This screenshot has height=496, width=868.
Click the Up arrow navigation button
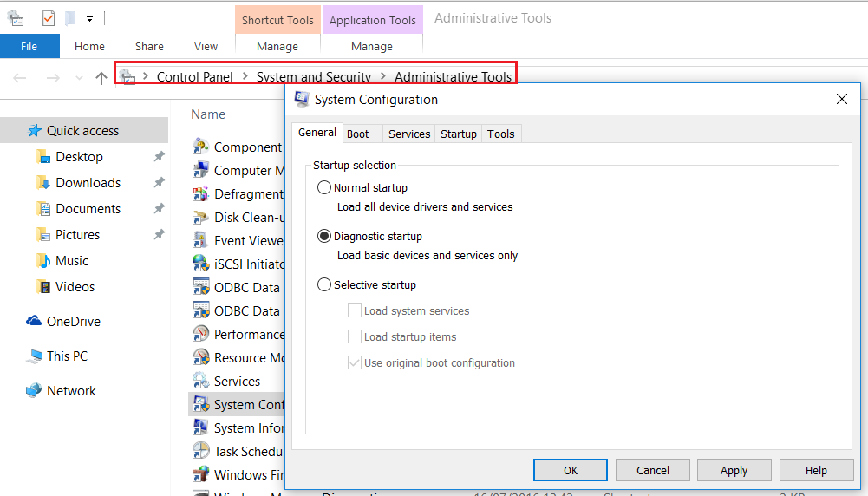tap(101, 78)
